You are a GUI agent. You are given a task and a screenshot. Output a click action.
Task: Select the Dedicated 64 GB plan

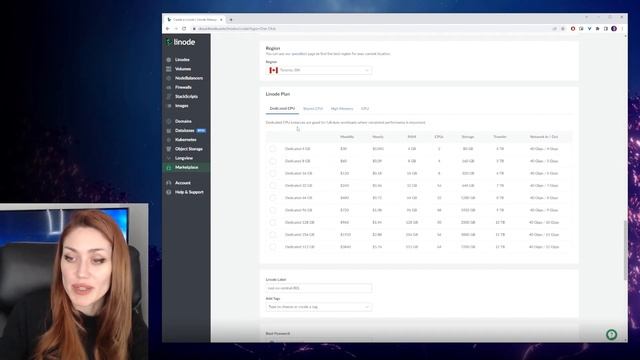point(272,198)
